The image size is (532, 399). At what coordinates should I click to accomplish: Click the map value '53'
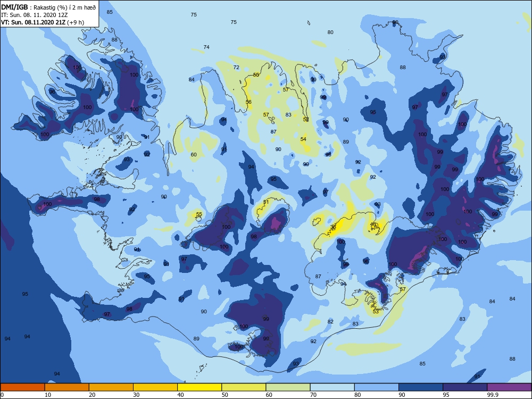pos(376,311)
